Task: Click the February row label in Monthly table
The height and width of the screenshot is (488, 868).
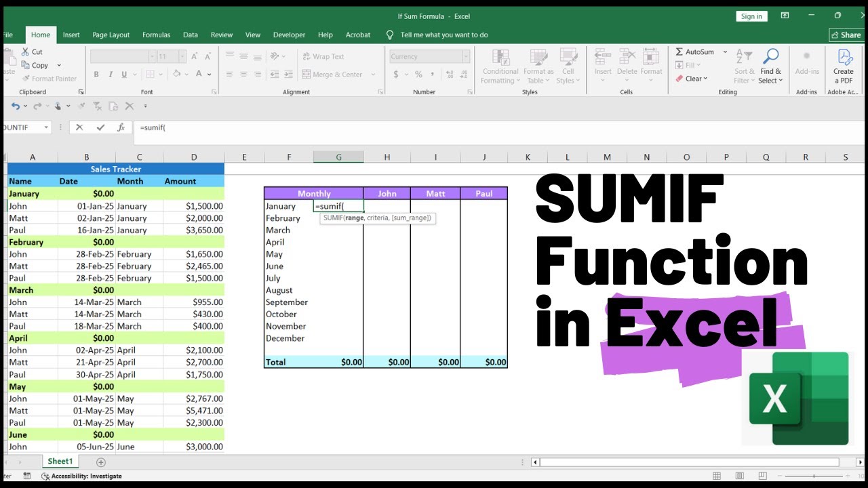Action: [283, 218]
